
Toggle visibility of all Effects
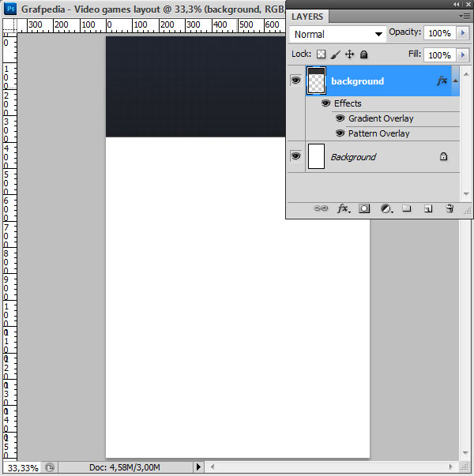325,103
